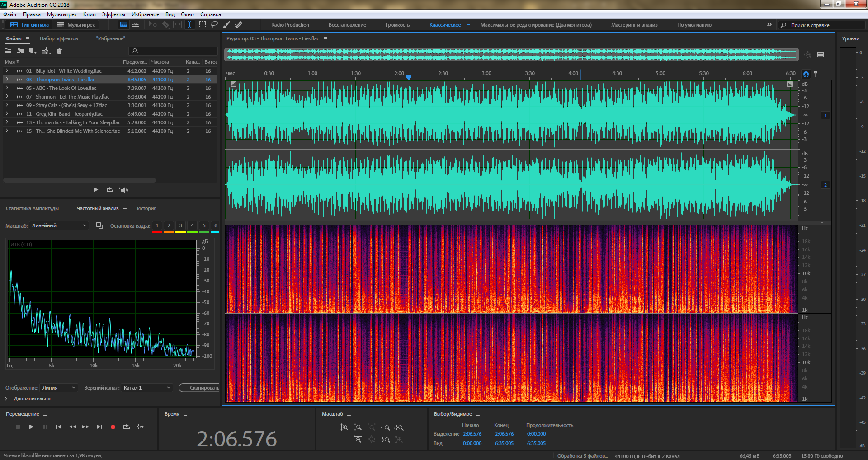This screenshot has width=868, height=460.
Task: Click zoom in time icon
Action: [358, 439]
